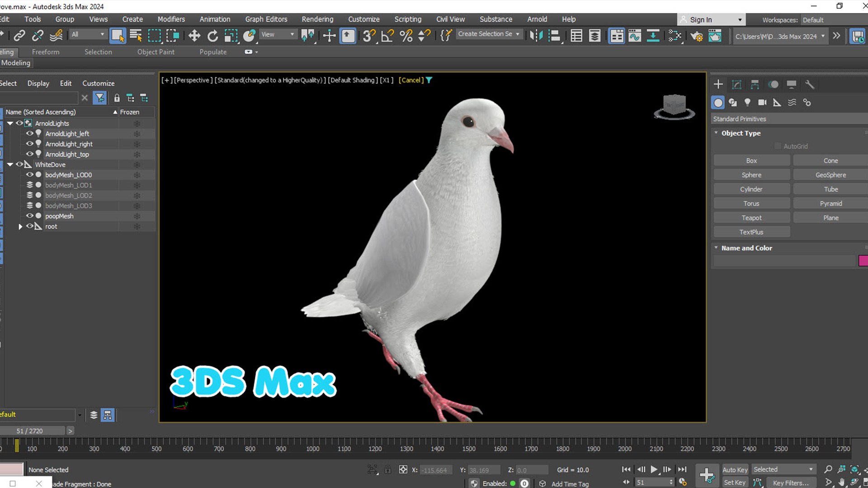
Task: Toggle the AutoGrid checkbox
Action: [778, 146]
